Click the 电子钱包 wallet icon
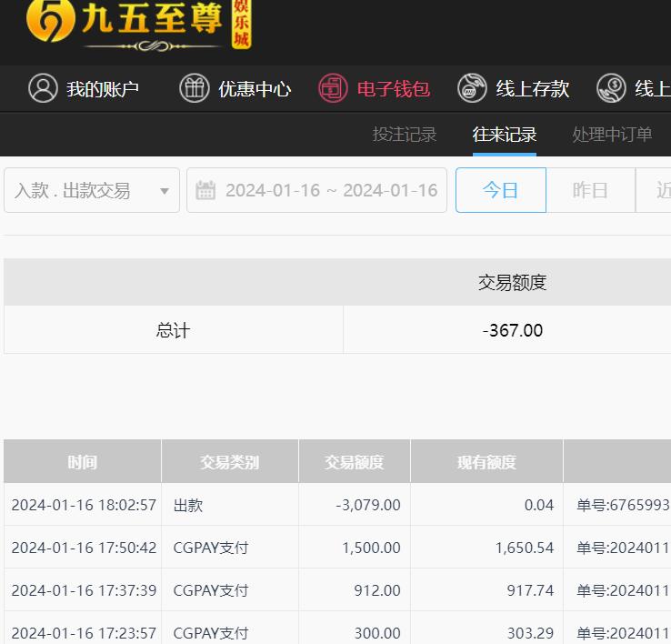 coord(333,88)
